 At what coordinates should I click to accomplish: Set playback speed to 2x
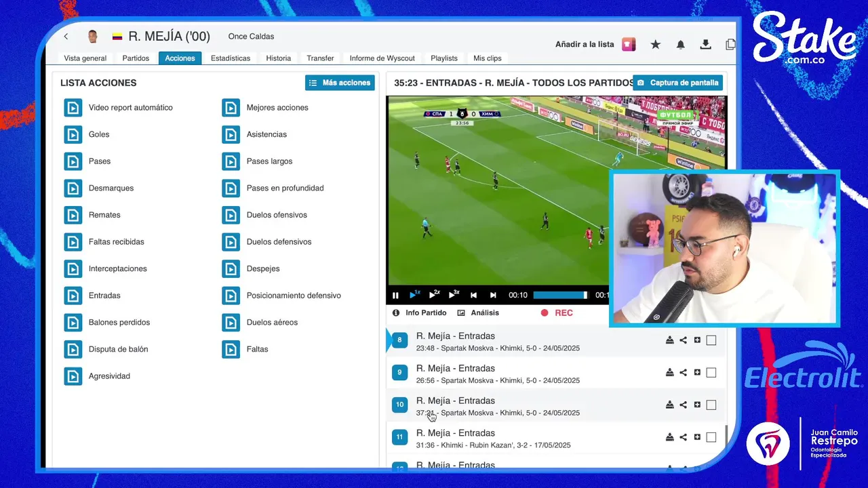click(434, 294)
